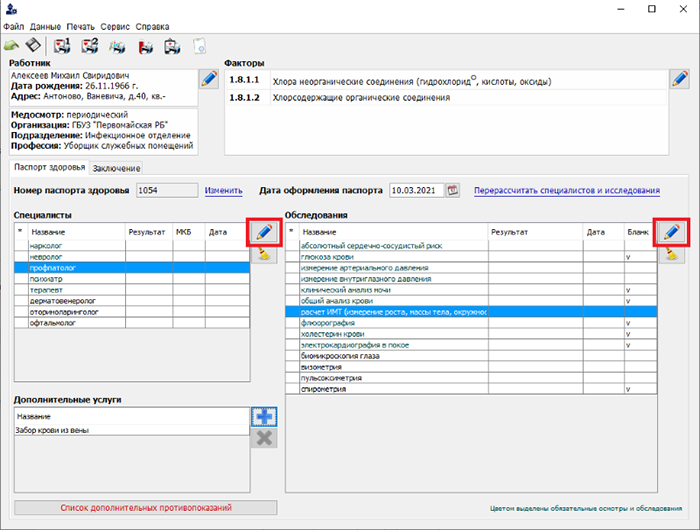This screenshot has height=530, width=700.
Task: Click the green arrow toolbar icon
Action: tap(12, 45)
